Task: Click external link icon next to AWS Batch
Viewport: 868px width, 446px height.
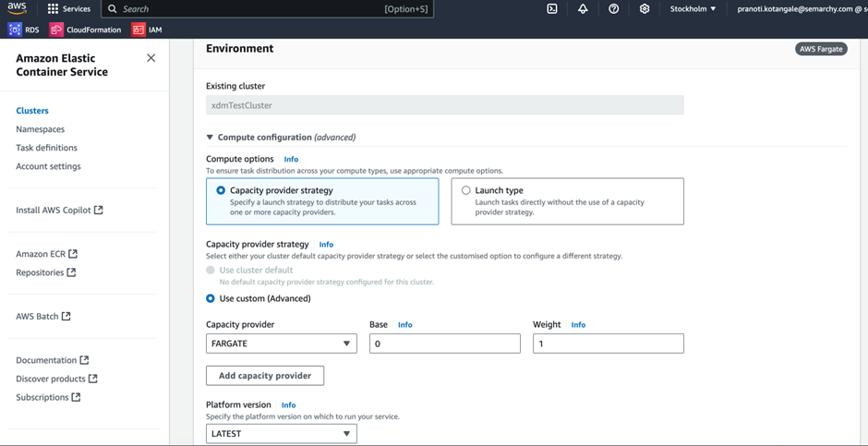Action: click(66, 316)
